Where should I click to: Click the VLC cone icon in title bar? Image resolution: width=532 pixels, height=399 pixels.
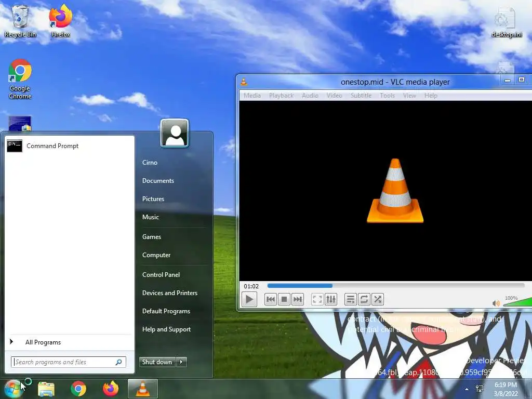click(244, 82)
